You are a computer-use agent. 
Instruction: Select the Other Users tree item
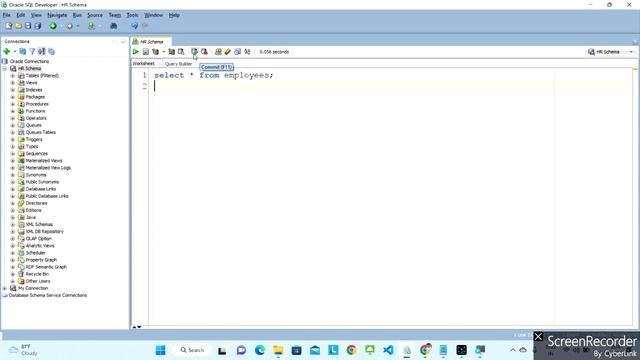[x=38, y=281]
